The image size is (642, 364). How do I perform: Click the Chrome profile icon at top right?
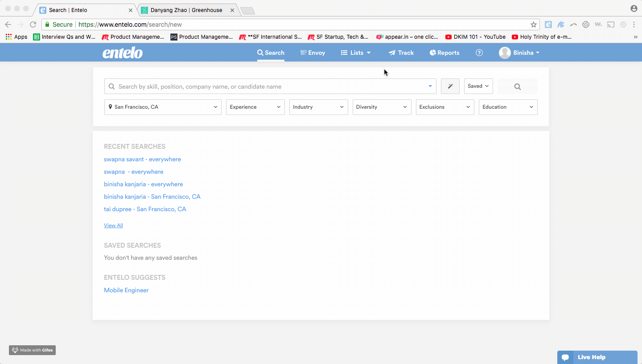coord(634,8)
